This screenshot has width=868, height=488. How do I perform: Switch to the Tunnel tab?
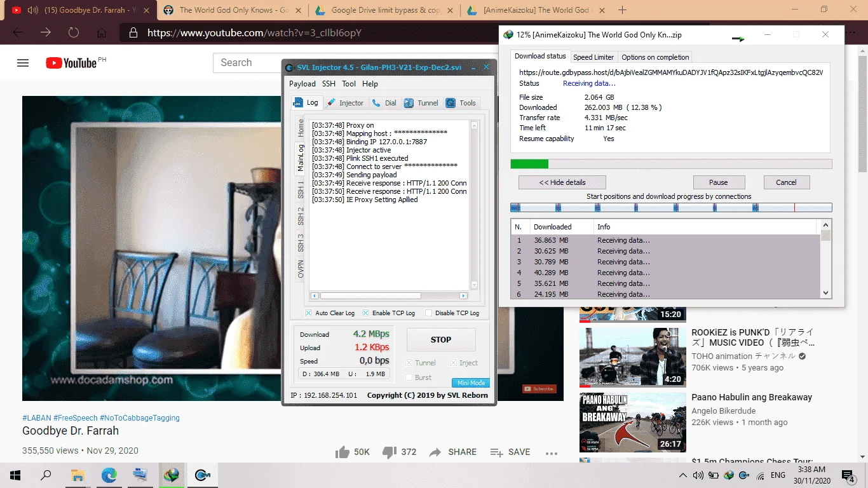click(421, 103)
